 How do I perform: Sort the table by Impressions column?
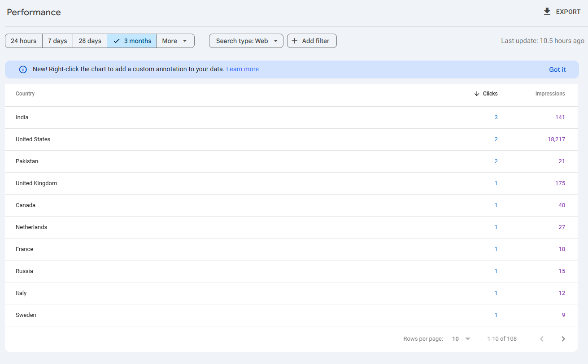pos(550,94)
